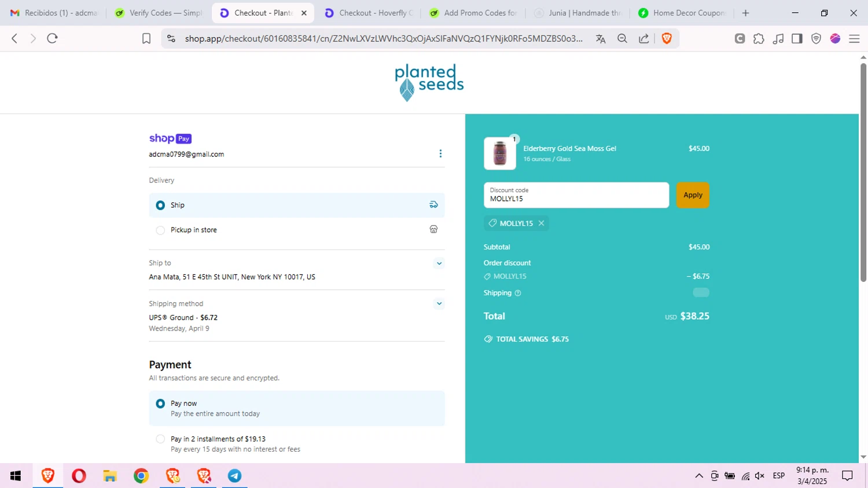Click the Elderberry Gold Sea Moss Gel thumbnail

coord(500,153)
